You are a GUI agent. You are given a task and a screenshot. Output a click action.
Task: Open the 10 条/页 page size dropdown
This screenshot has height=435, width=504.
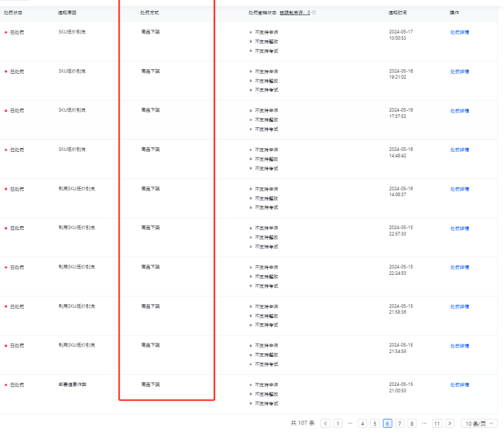(479, 423)
